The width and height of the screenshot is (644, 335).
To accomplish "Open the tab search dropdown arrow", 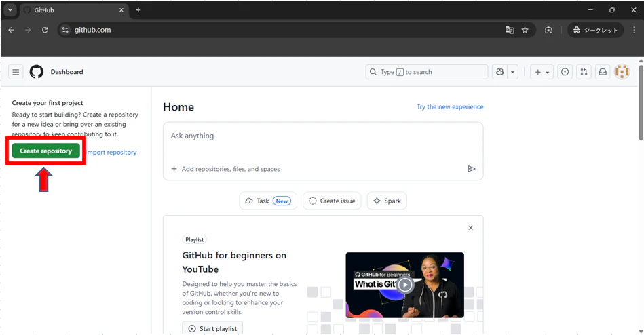I will [x=10, y=10].
